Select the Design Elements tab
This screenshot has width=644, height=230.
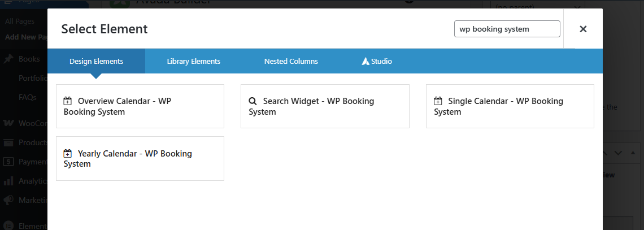[96, 61]
